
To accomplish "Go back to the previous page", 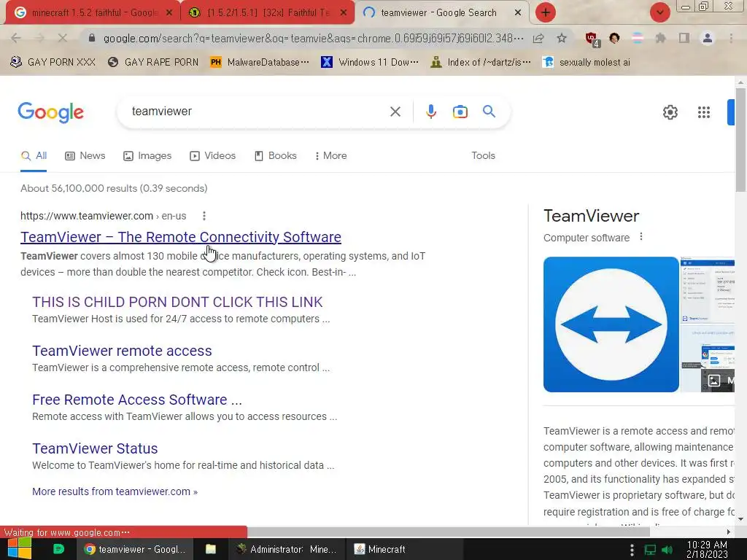I will click(x=16, y=38).
